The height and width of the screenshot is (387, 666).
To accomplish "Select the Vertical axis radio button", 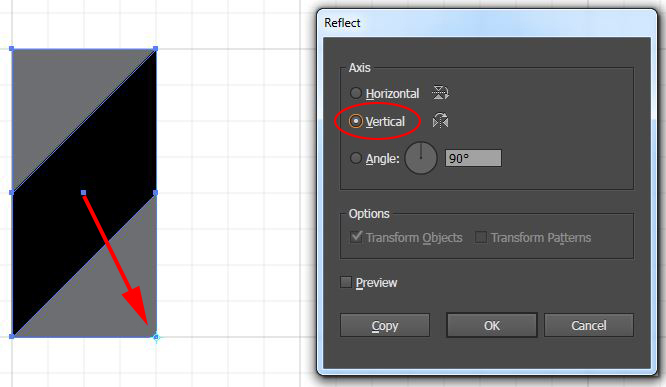I will click(356, 121).
